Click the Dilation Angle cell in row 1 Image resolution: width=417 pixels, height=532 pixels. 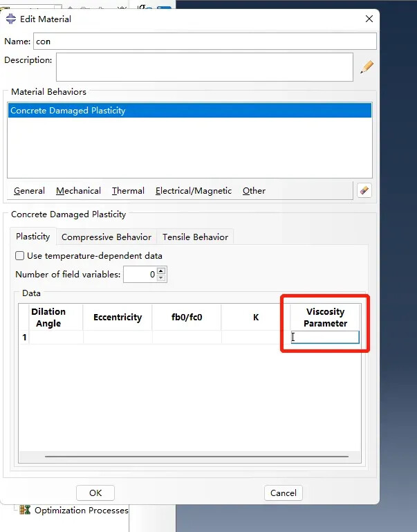coord(55,338)
